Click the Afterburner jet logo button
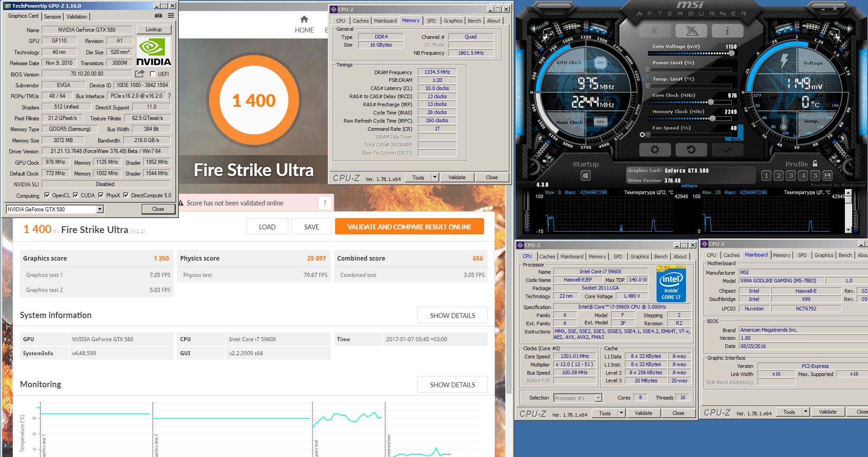Viewport: 868px width, 457px height. (691, 31)
